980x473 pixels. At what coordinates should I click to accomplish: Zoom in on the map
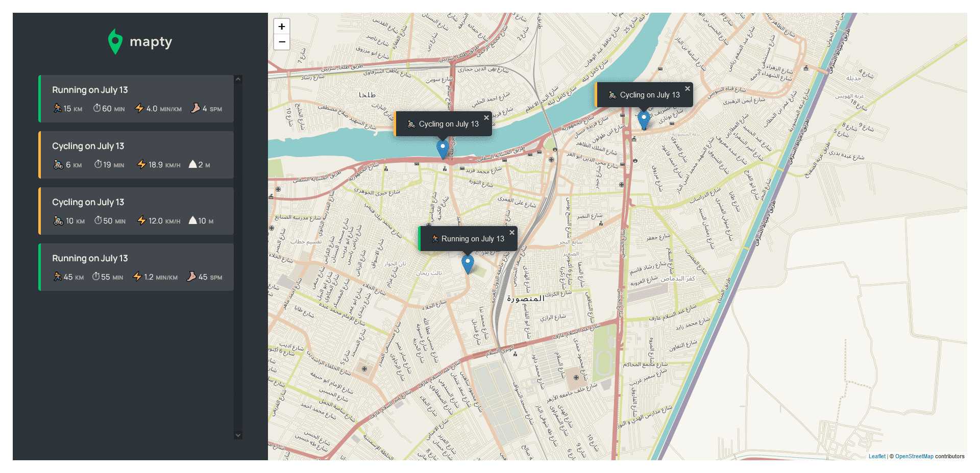[x=282, y=27]
